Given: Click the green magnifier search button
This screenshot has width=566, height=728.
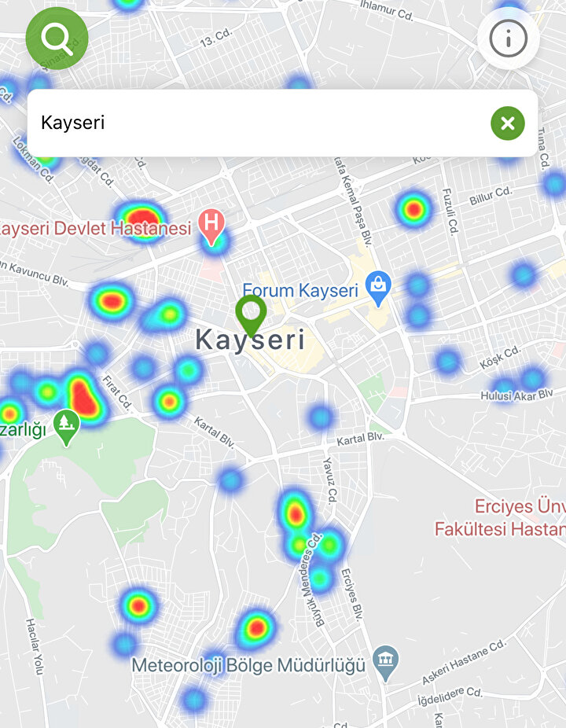Looking at the screenshot, I should 57,37.
